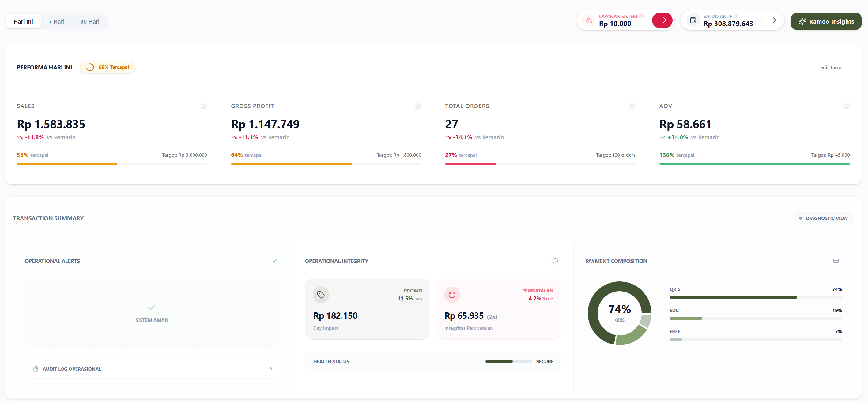Click the Operational Integrity info icon
Screen dimensions: 868x402
tap(555, 261)
